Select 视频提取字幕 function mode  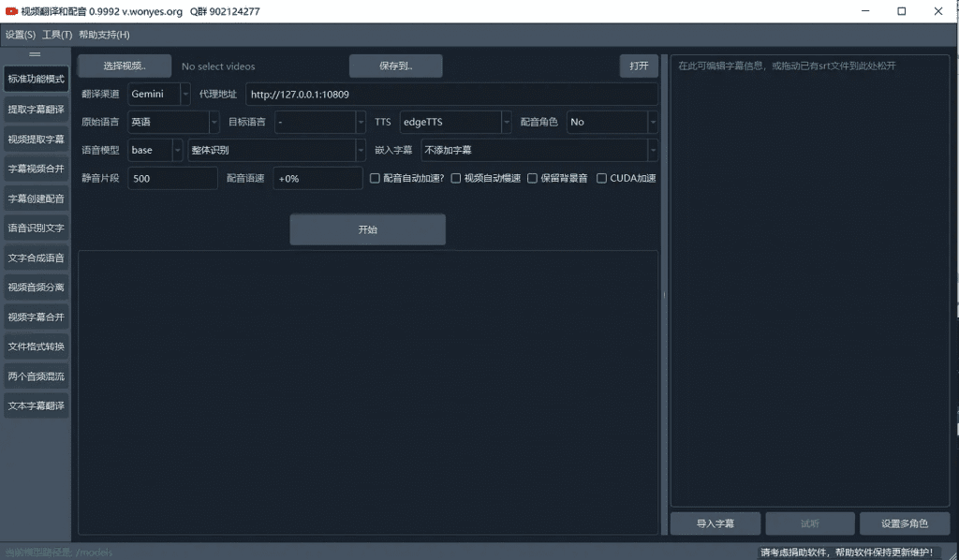click(x=36, y=138)
